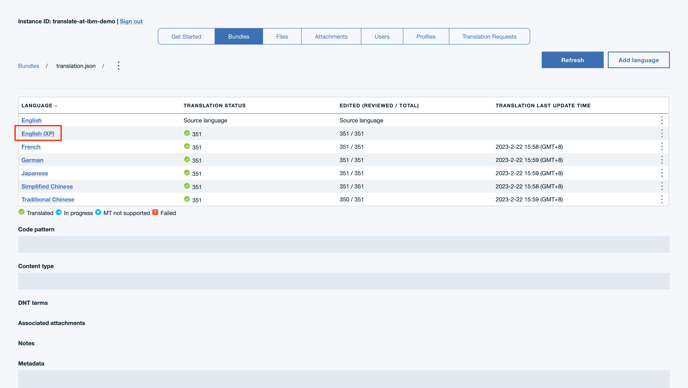Click the Translation Status column header
688x388 pixels.
[x=215, y=105]
